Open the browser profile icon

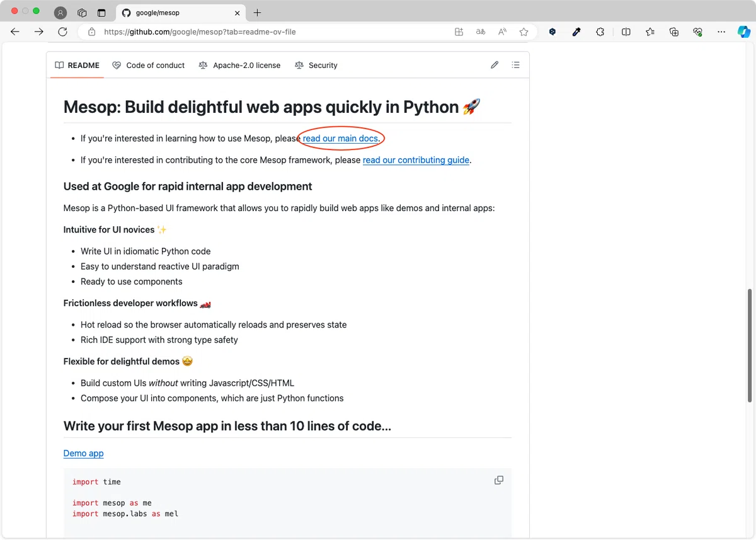tap(60, 13)
